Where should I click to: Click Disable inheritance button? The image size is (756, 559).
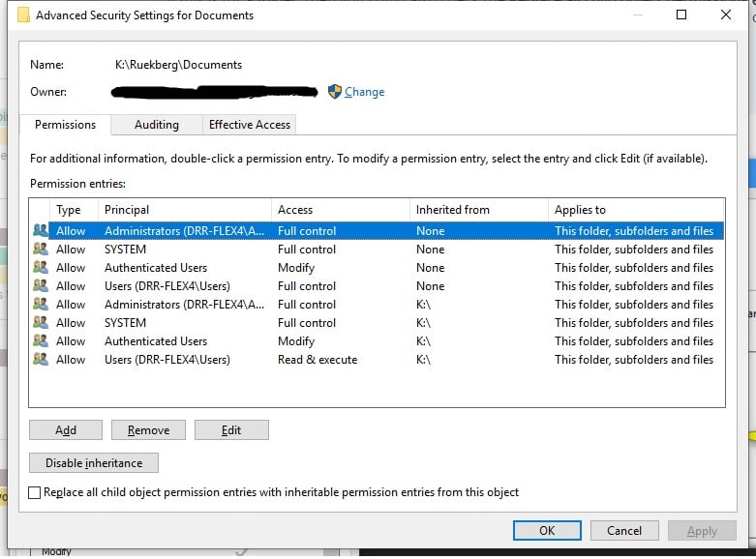tap(94, 463)
